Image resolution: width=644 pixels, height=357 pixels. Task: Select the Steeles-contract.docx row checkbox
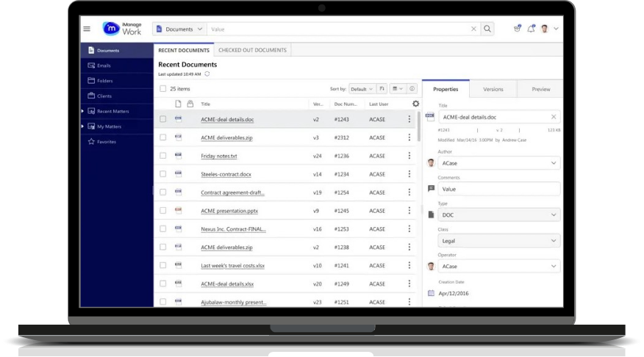[163, 174]
